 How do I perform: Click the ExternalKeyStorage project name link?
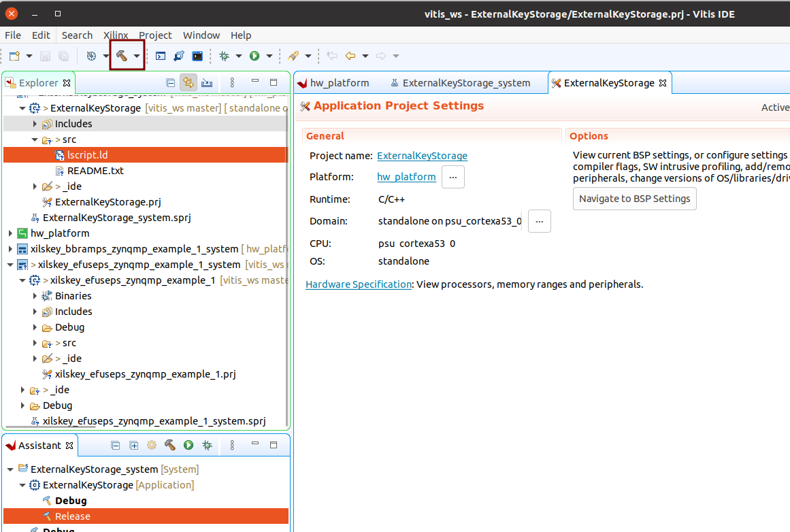pyautogui.click(x=422, y=156)
